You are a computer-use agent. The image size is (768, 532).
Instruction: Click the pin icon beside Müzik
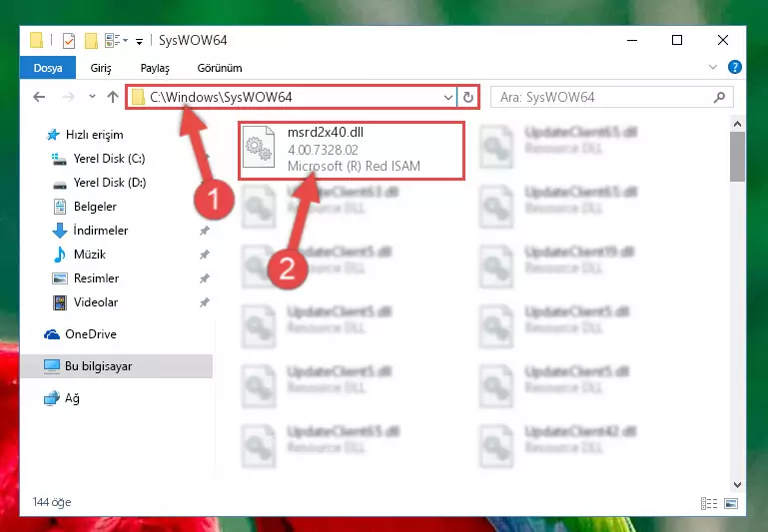click(x=205, y=255)
